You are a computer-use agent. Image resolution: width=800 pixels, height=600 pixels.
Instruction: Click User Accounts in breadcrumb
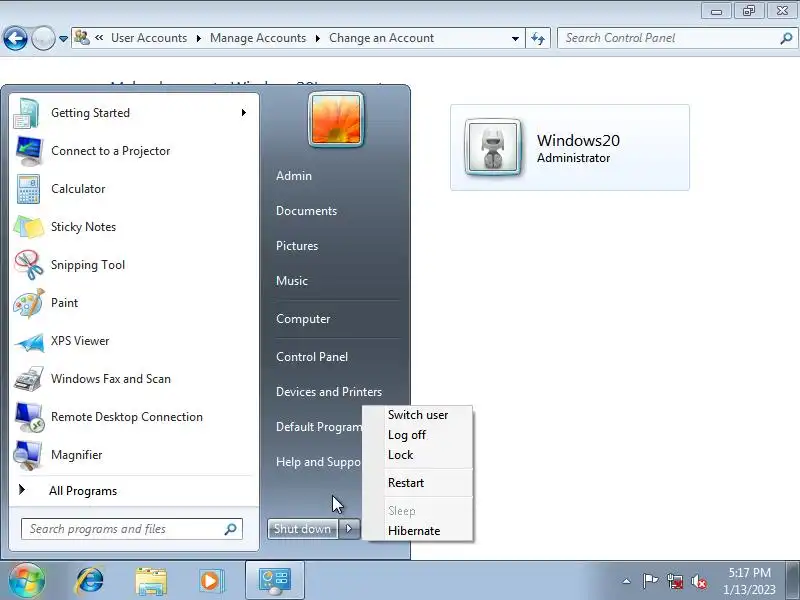(149, 38)
